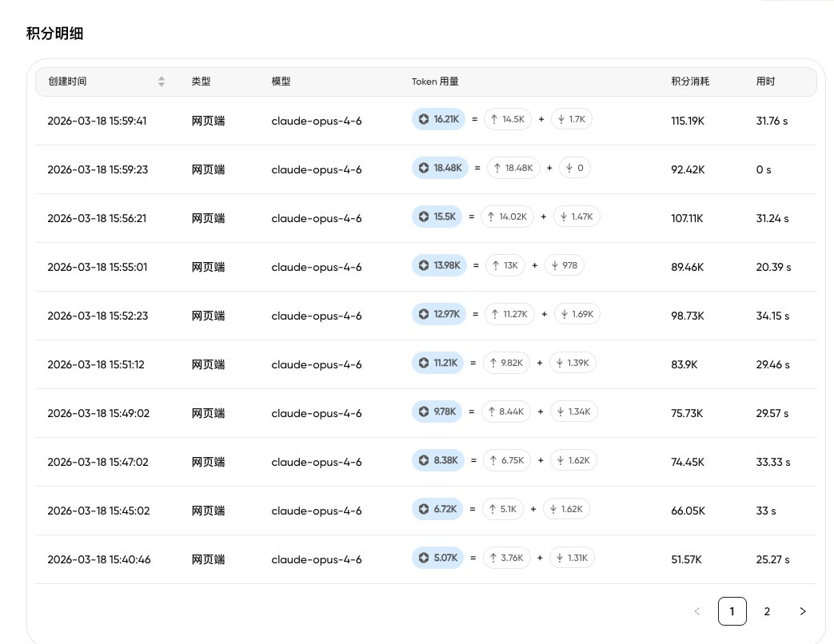
Task: Click the 14.02K input token chip
Action: [507, 217]
